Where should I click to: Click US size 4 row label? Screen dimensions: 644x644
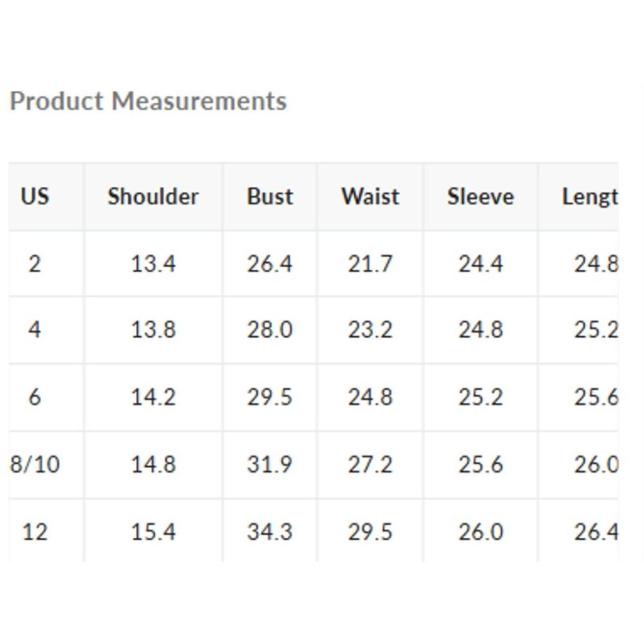coord(35,330)
